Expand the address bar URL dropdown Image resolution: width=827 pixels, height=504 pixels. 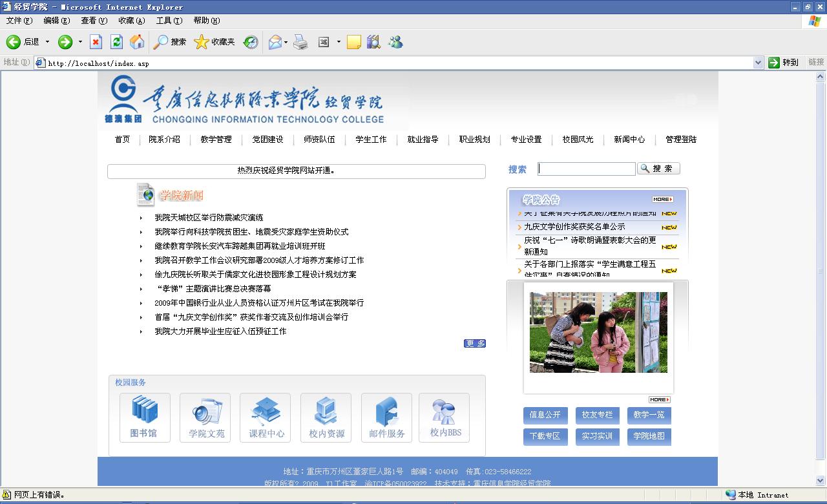pos(759,63)
